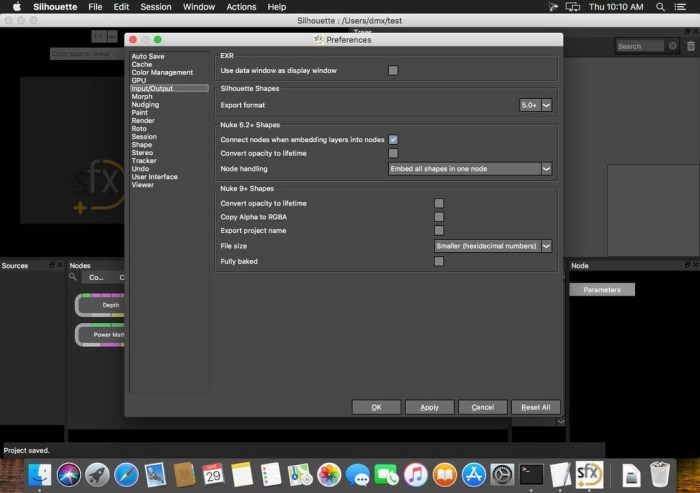700x493 pixels.
Task: Open iBooks icon in dock
Action: pyautogui.click(x=445, y=475)
